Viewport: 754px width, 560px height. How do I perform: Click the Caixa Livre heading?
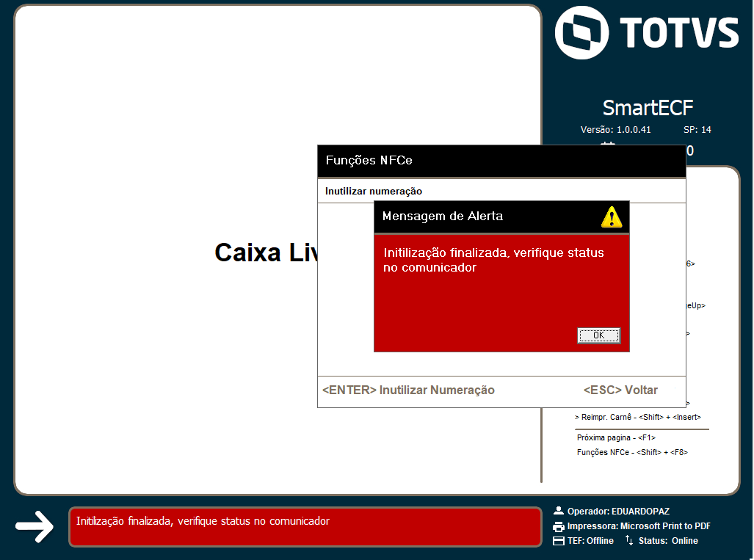click(x=266, y=252)
